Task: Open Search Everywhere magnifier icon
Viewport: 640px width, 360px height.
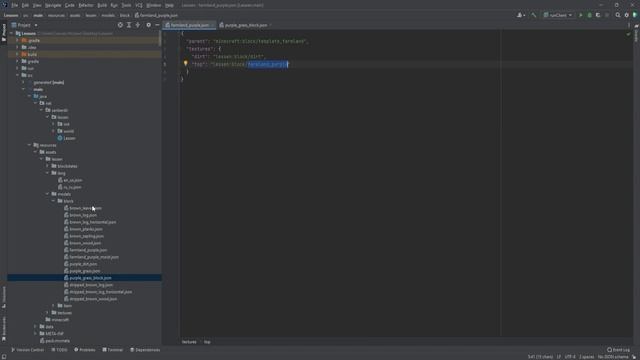Action: [x=618, y=15]
